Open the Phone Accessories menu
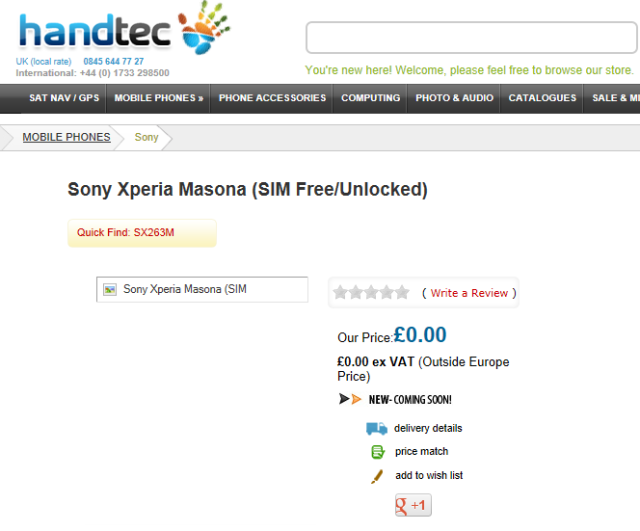This screenshot has width=640, height=531. (272, 98)
